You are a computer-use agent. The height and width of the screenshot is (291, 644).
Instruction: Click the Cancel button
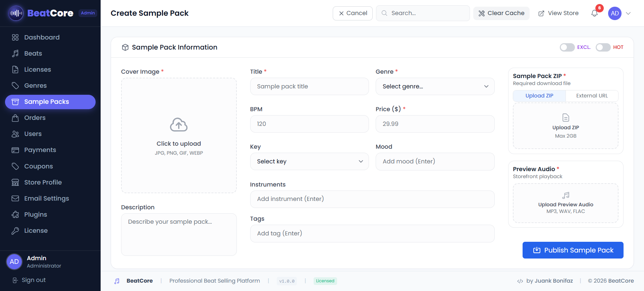353,13
